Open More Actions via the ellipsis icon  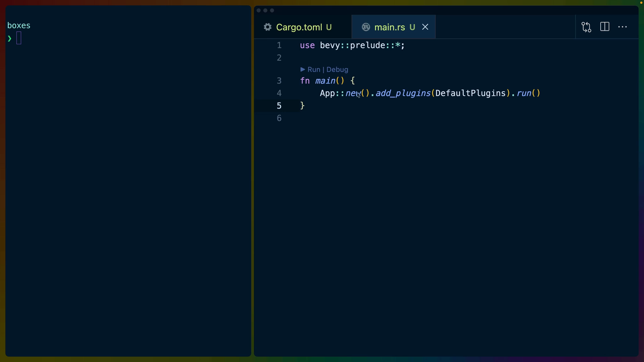tap(623, 27)
